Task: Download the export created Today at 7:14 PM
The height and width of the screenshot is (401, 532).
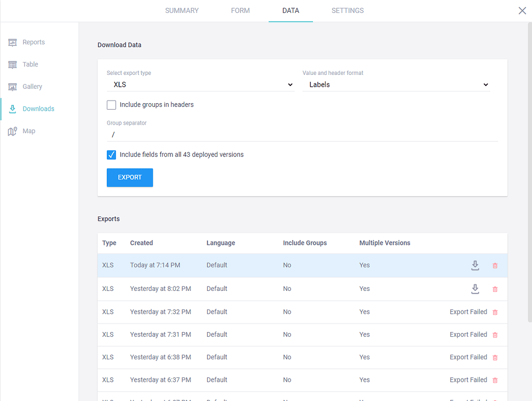Action: [x=475, y=265]
